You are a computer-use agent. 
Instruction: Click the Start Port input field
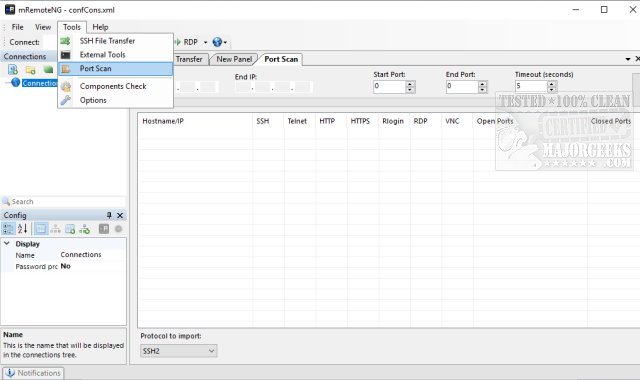pos(389,87)
